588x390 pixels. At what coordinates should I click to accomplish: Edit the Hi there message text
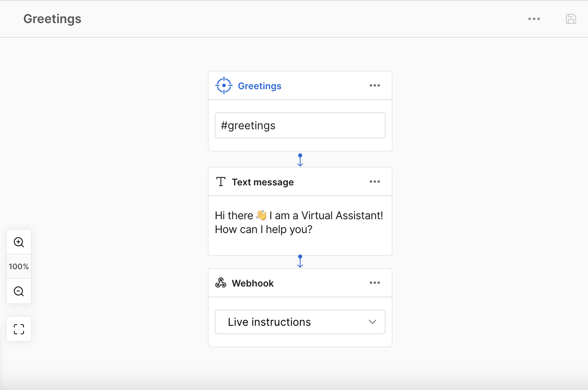(299, 223)
